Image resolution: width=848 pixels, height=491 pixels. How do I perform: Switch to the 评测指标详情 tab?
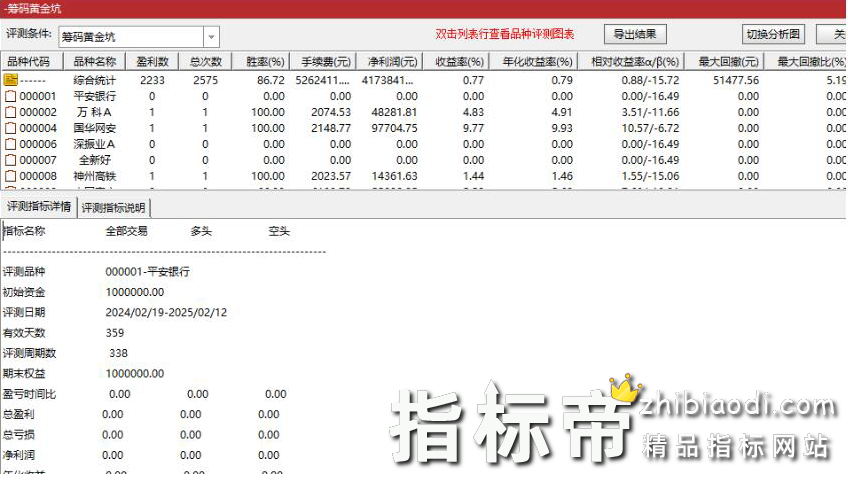(x=39, y=207)
